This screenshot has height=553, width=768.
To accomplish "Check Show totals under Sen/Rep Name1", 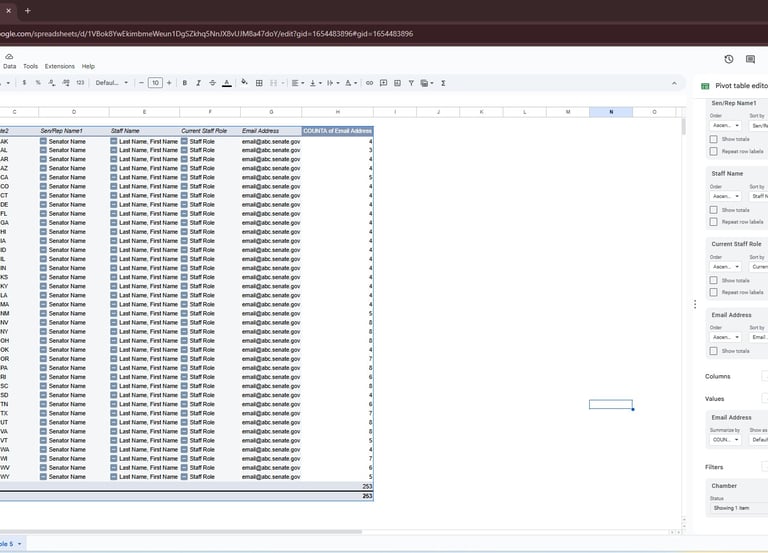I will pos(714,139).
